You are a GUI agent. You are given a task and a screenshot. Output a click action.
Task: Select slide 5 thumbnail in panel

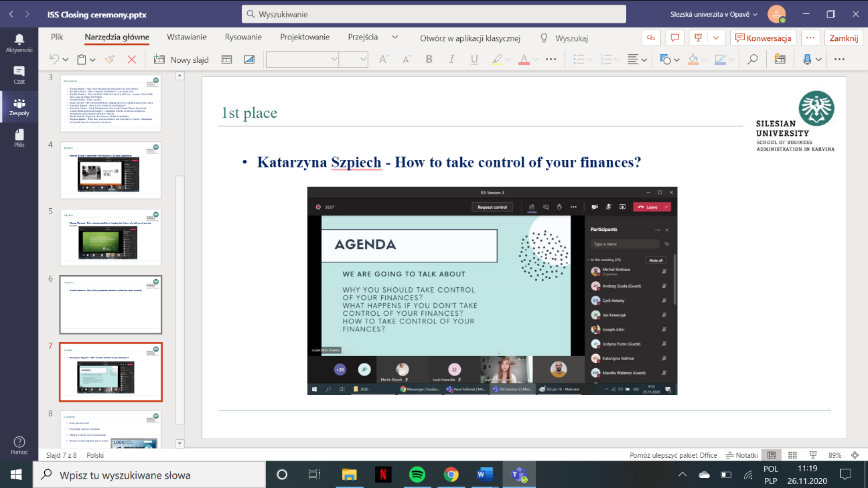pyautogui.click(x=111, y=237)
